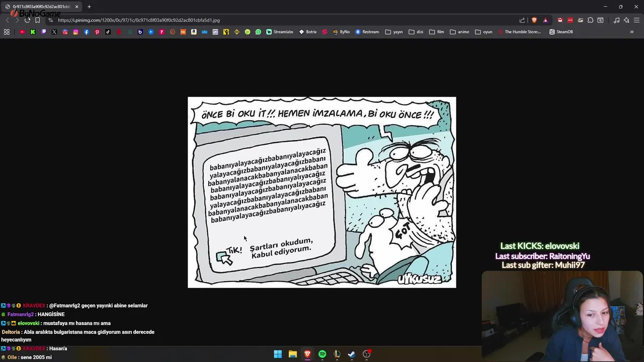
Task: Select the pinimg image browser tab
Action: tap(41, 7)
